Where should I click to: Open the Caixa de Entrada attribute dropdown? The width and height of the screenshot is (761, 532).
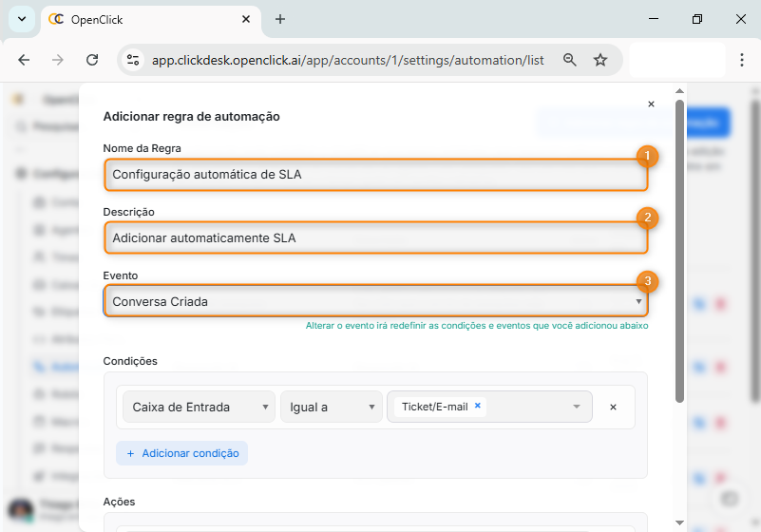pos(199,407)
